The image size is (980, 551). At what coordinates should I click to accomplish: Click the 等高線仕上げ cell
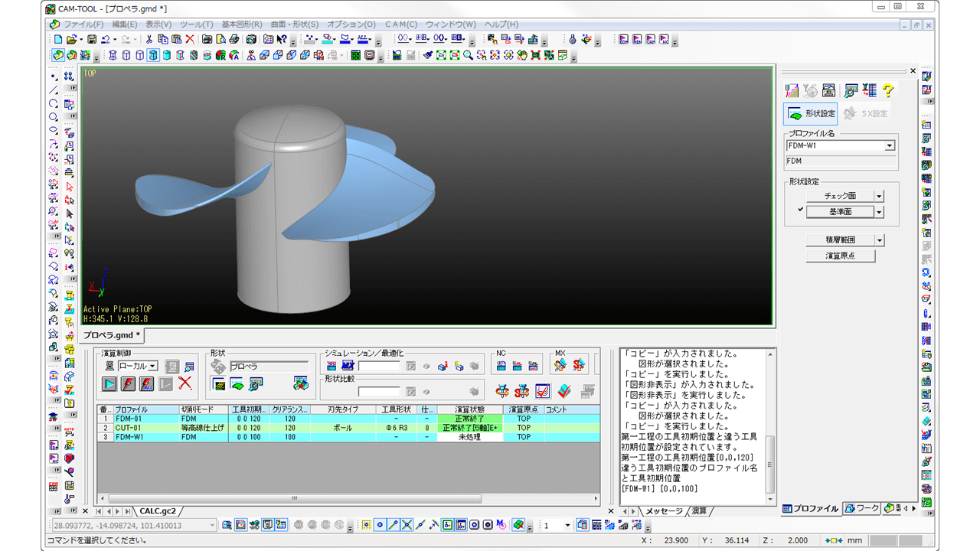tap(203, 428)
